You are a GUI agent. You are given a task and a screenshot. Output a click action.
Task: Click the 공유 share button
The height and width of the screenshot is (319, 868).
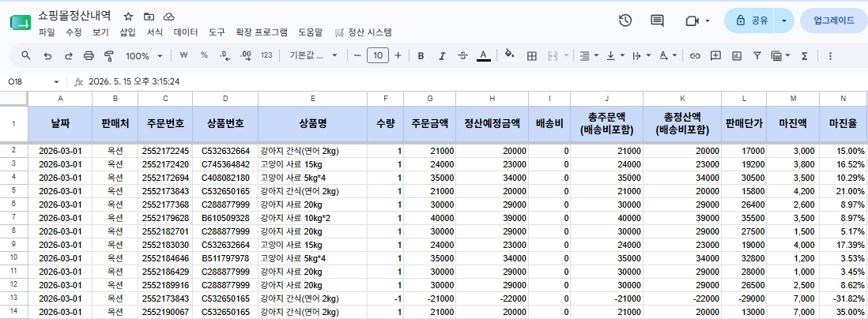coord(749,21)
